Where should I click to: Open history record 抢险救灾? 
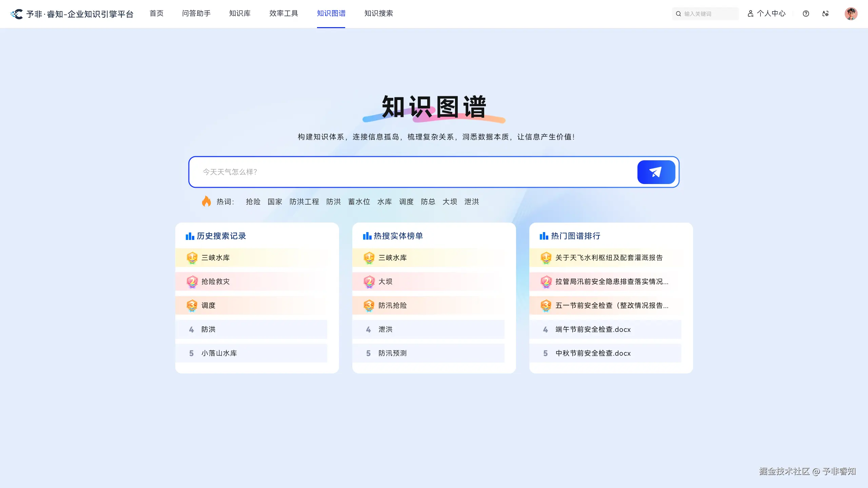(x=216, y=282)
